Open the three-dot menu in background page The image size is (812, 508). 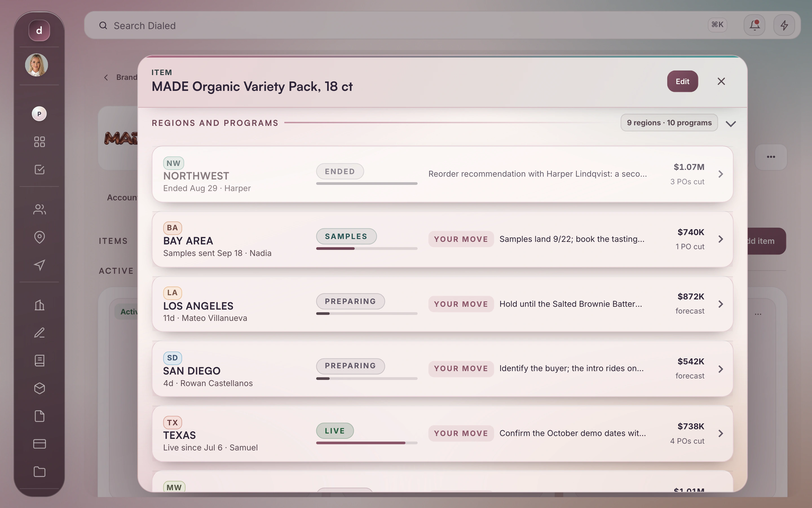point(771,157)
